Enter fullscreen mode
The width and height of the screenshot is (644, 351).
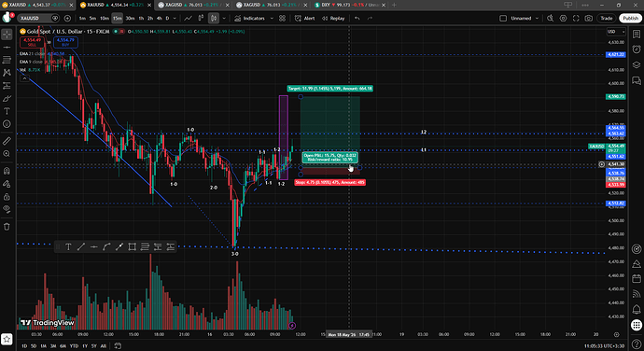click(576, 18)
